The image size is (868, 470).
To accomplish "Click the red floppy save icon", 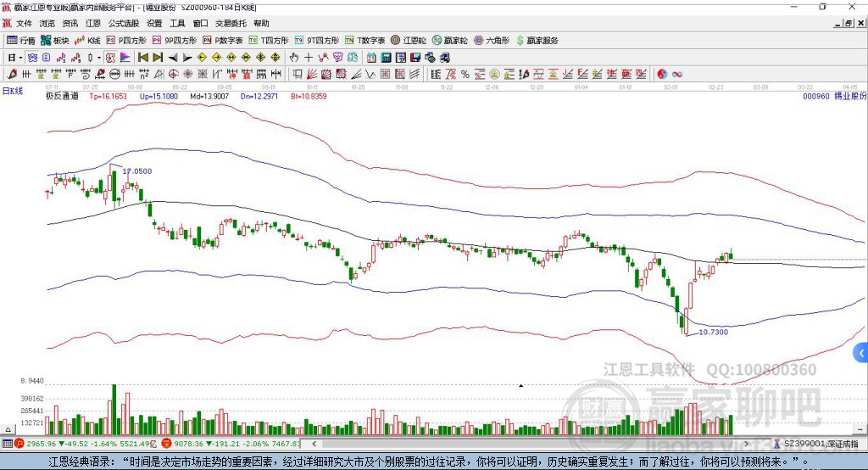I will pos(415,58).
